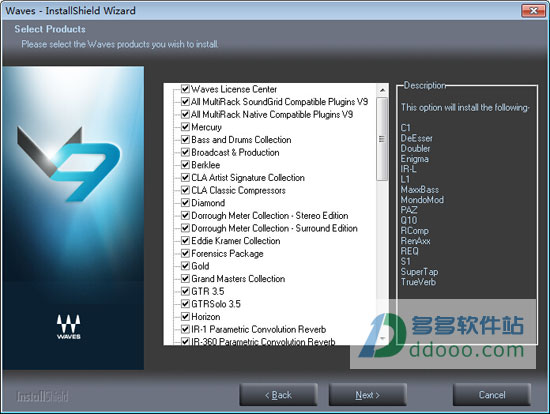Toggle IR-1 Parametric Convolution Reverb checkbox

click(185, 329)
